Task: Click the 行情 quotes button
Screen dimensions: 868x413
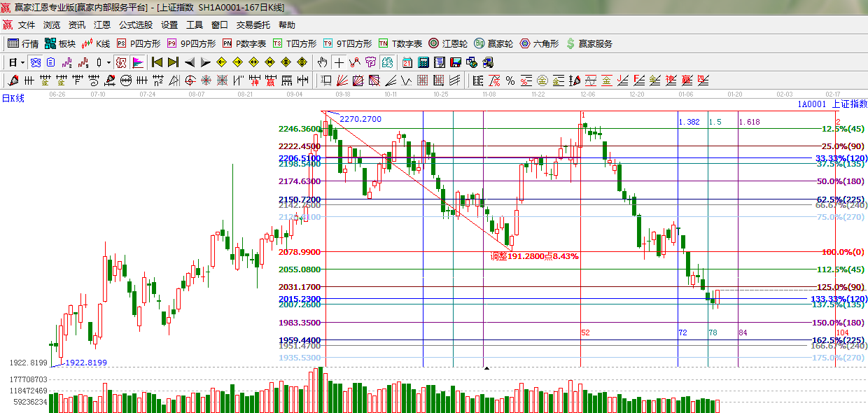Action: click(x=23, y=43)
